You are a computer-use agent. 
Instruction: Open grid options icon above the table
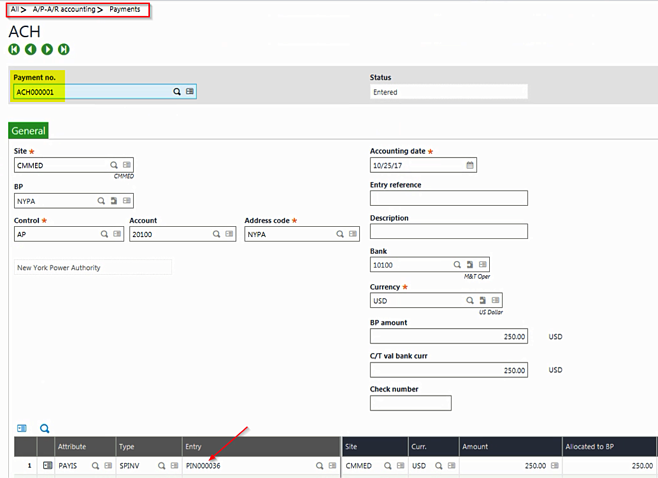point(22,428)
